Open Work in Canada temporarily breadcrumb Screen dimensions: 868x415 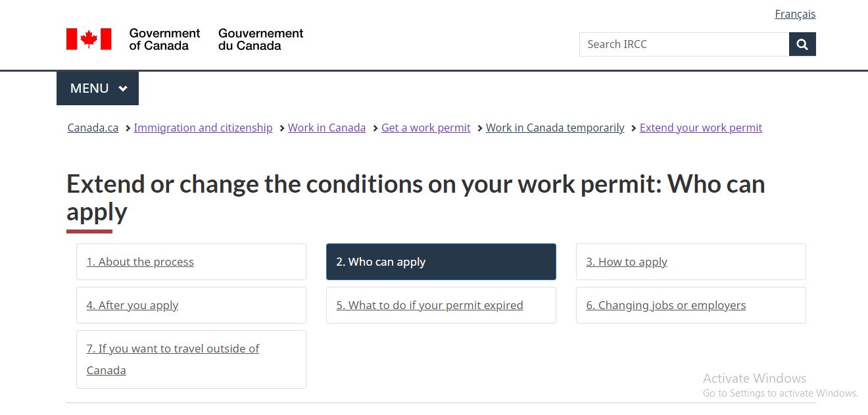555,128
